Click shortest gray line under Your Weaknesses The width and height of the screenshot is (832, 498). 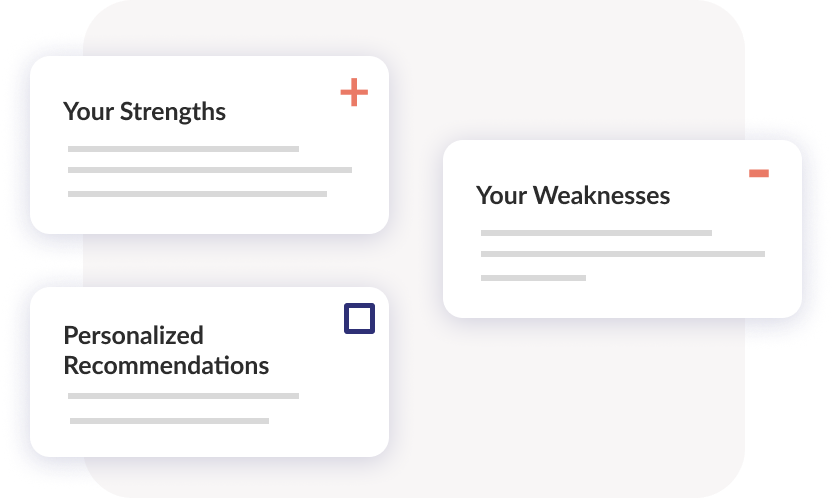(x=533, y=278)
